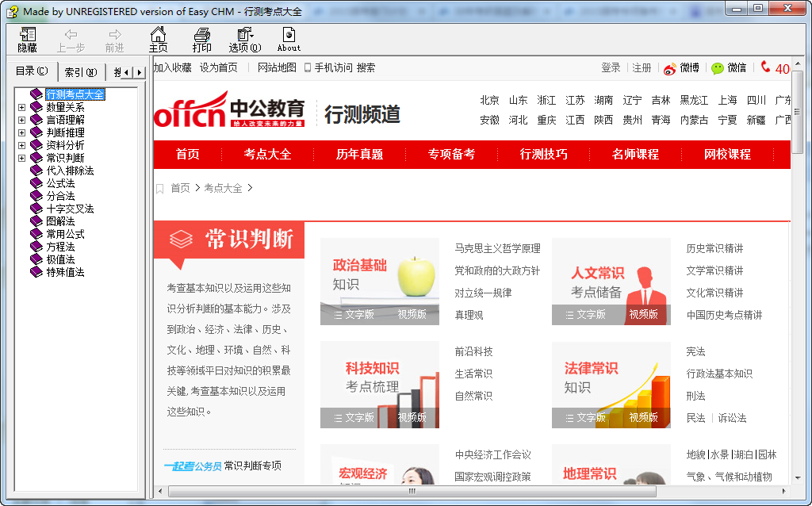This screenshot has width=812, height=506.
Task: Click the mobile phone icon by 手机访问
Action: point(308,68)
